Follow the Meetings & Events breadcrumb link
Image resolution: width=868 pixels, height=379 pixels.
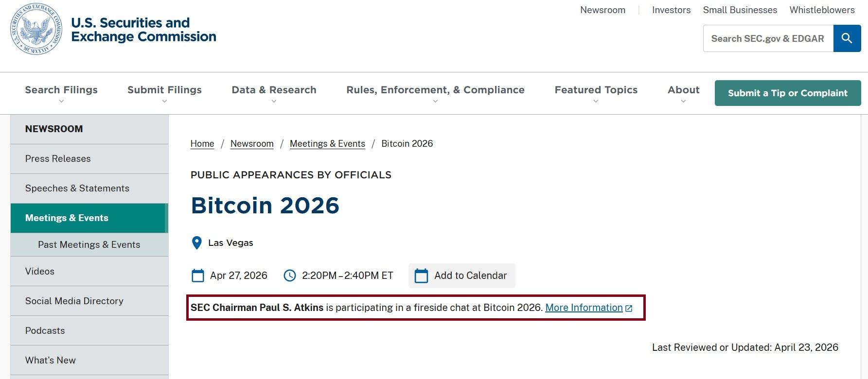[x=327, y=144]
